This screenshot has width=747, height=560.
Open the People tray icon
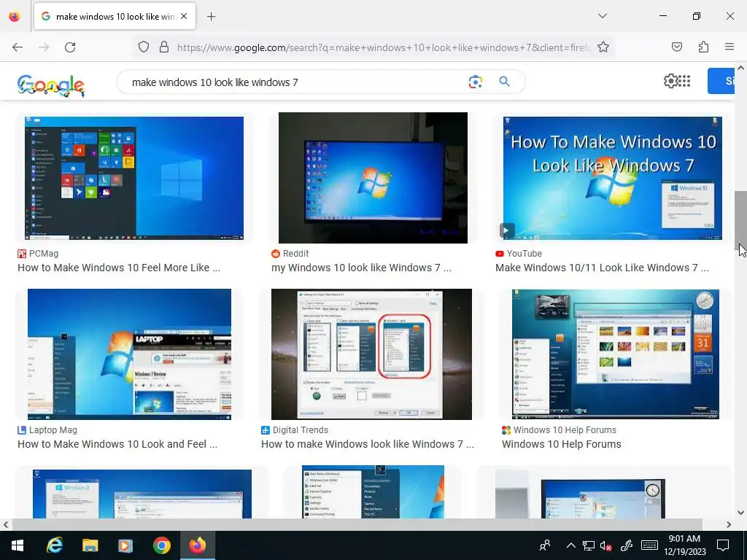pos(545,545)
